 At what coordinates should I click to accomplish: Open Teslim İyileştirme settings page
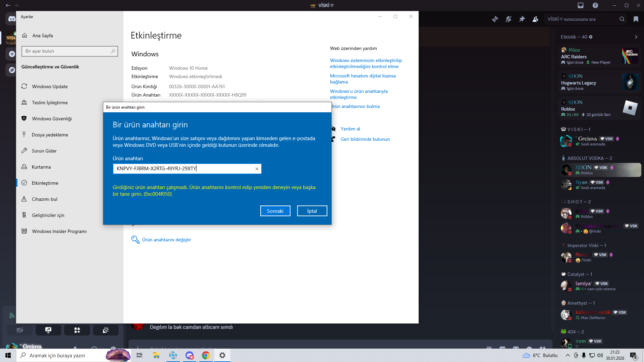[70, 103]
